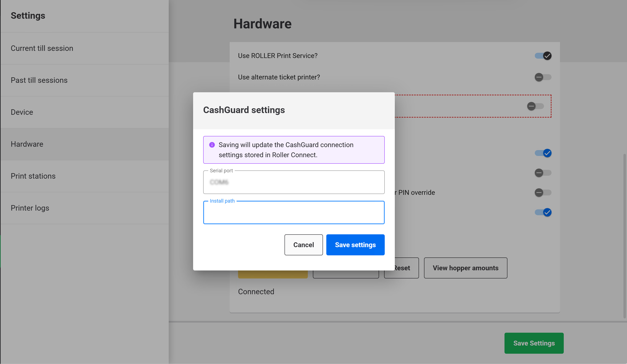Click the green Save Settings button
This screenshot has height=364, width=627.
[x=534, y=343]
